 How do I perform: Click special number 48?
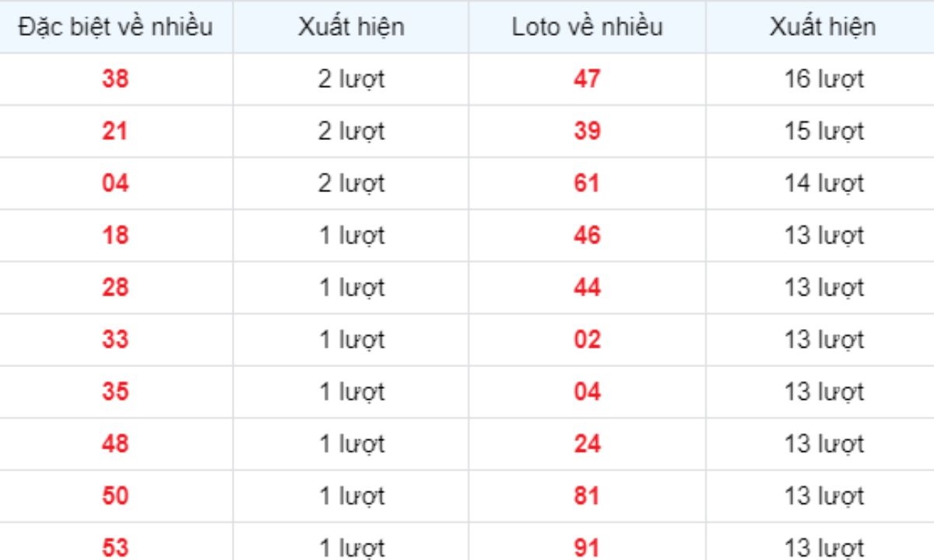click(x=115, y=444)
